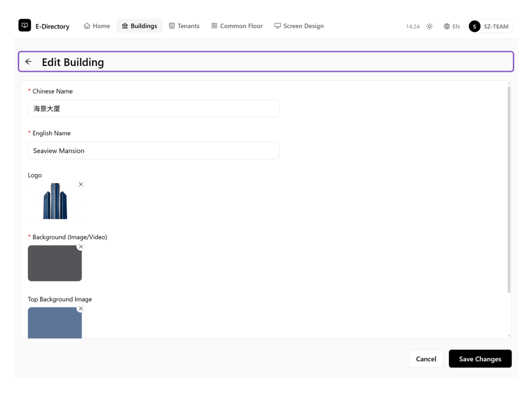This screenshot has width=532, height=393.
Task: Click the E-Directory logo icon
Action: pyautogui.click(x=25, y=26)
